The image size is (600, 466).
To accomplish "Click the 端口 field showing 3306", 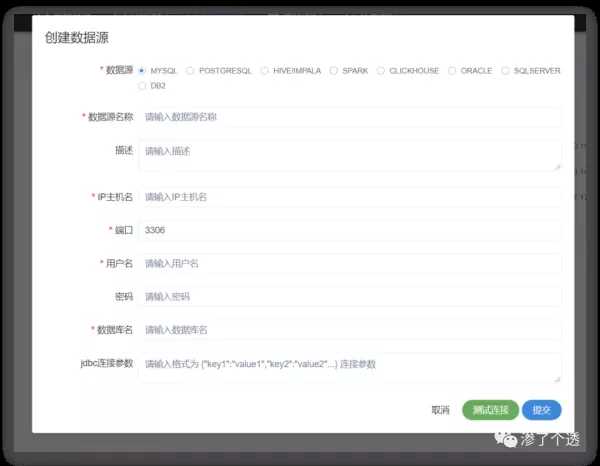I will click(349, 230).
